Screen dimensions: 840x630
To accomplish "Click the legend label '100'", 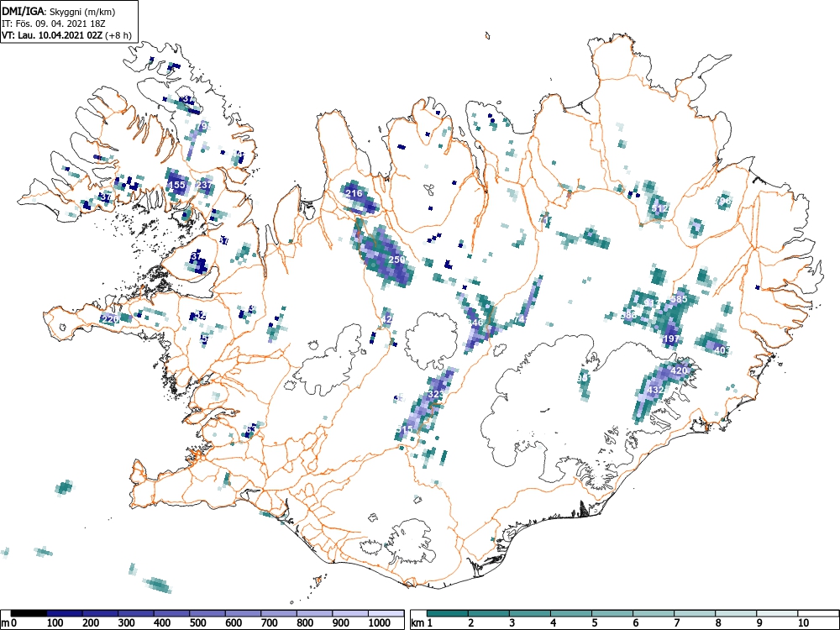I will point(55,622).
